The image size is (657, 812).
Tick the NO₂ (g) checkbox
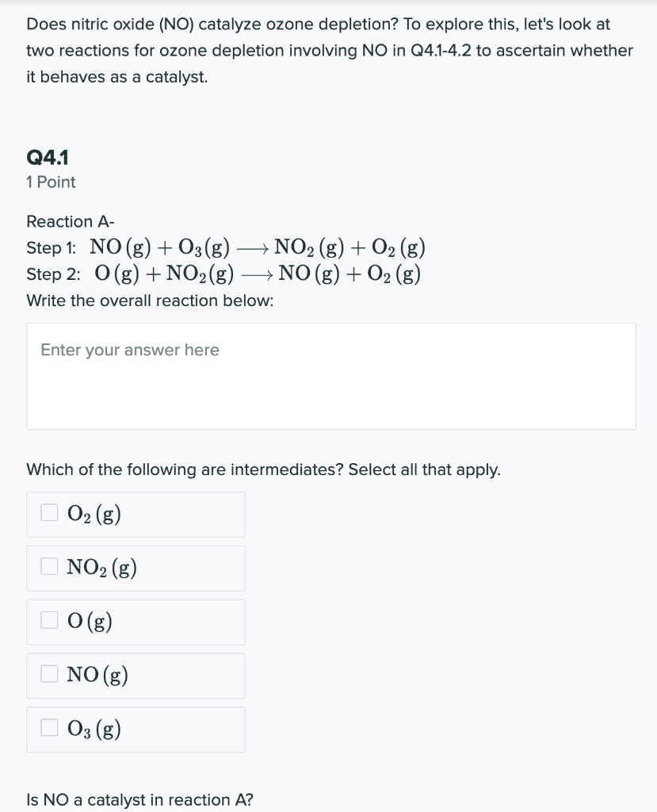(49, 566)
